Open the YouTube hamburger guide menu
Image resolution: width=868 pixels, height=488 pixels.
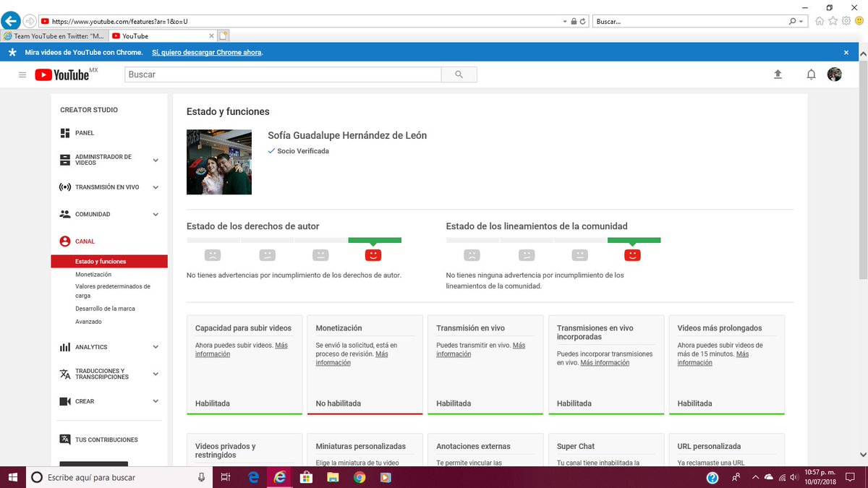pos(22,74)
